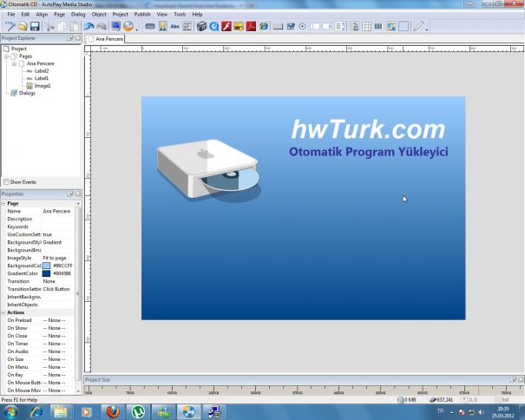Insert a new Button object
Image resolution: width=525 pixels, height=420 pixels.
coord(150,26)
